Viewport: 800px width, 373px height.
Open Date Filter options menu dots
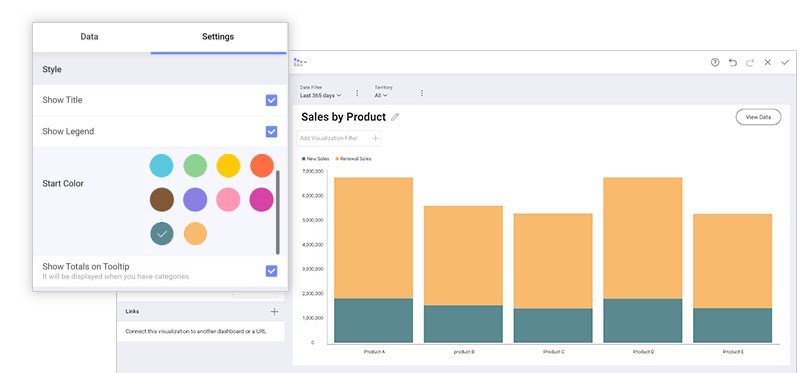(357, 93)
